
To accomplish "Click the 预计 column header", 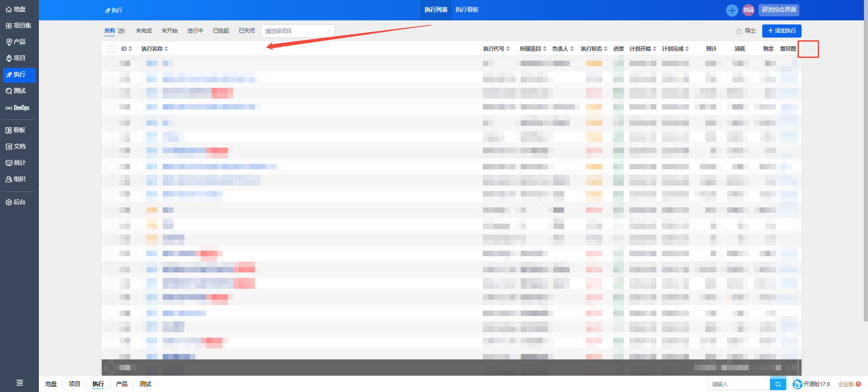I will pos(711,49).
